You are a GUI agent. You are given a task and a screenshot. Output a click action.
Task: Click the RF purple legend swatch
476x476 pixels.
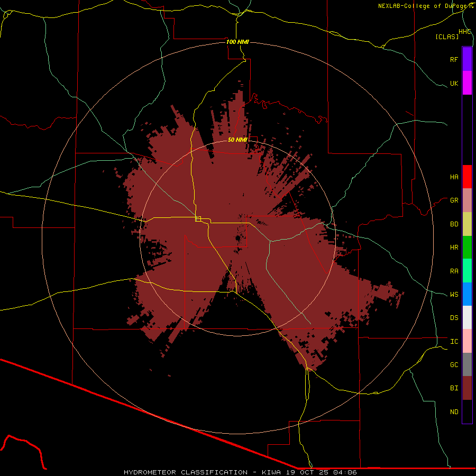point(467,59)
